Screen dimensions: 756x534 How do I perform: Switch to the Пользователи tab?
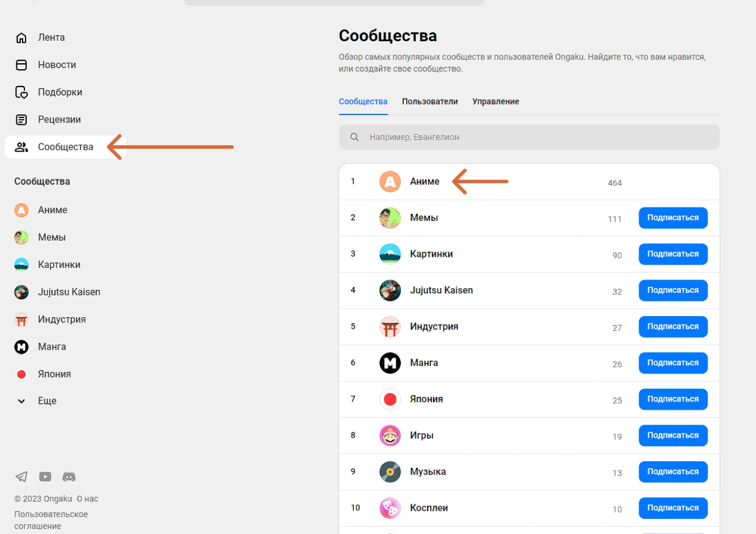coord(429,102)
